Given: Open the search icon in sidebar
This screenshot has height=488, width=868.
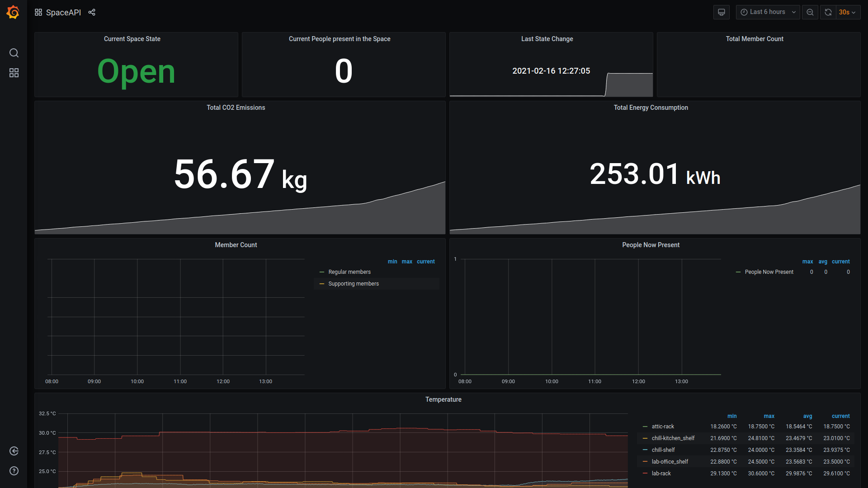Looking at the screenshot, I should click(14, 53).
